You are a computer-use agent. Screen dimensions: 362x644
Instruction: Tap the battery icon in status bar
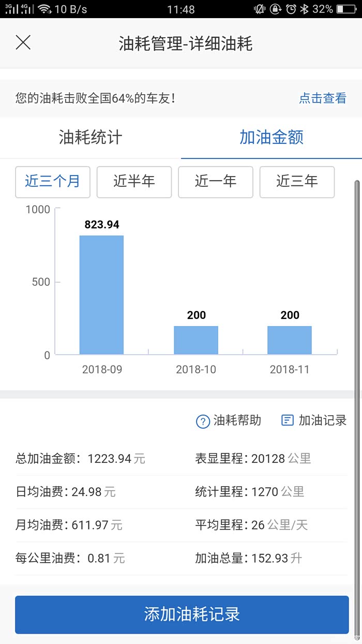pyautogui.click(x=346, y=9)
